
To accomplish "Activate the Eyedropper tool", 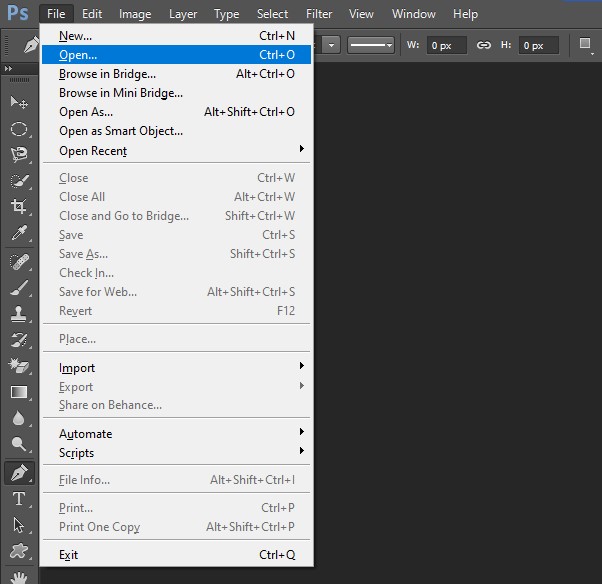I will click(18, 234).
